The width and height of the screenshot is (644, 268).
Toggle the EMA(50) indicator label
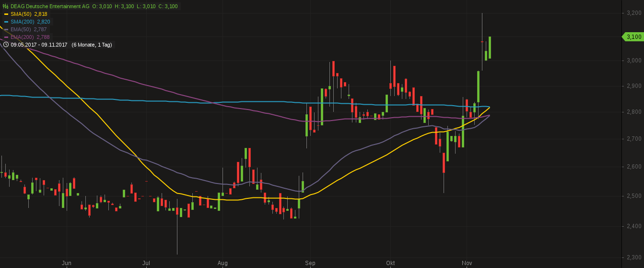pos(29,29)
